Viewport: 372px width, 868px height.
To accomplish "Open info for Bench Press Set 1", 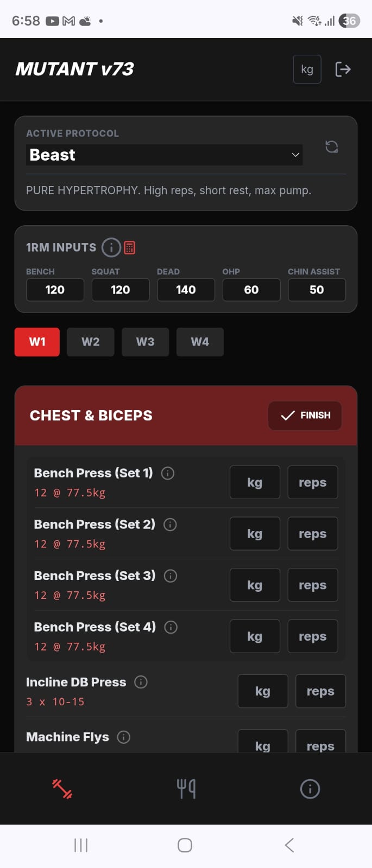I will pos(168,474).
